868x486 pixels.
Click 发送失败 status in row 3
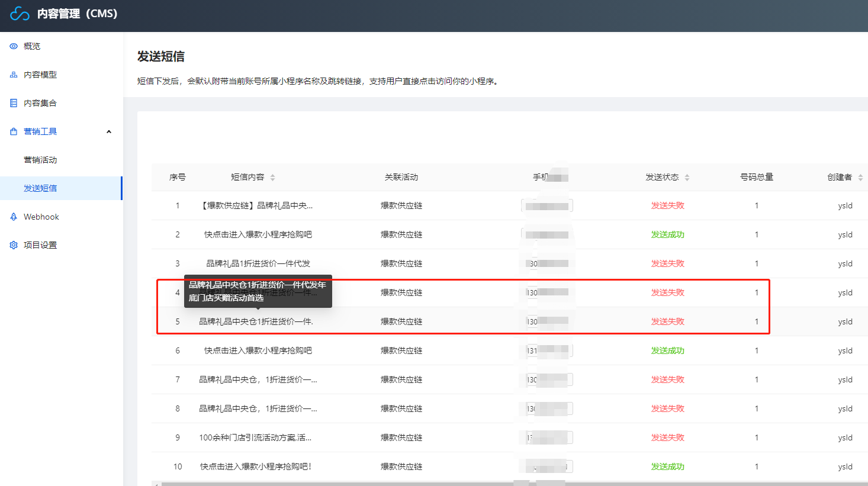[668, 263]
